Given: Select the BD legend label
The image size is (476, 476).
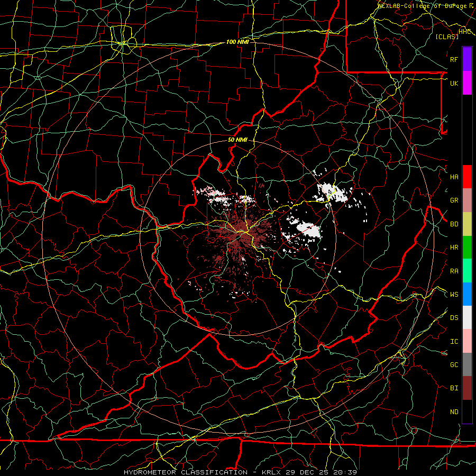Looking at the screenshot, I should pos(454,224).
